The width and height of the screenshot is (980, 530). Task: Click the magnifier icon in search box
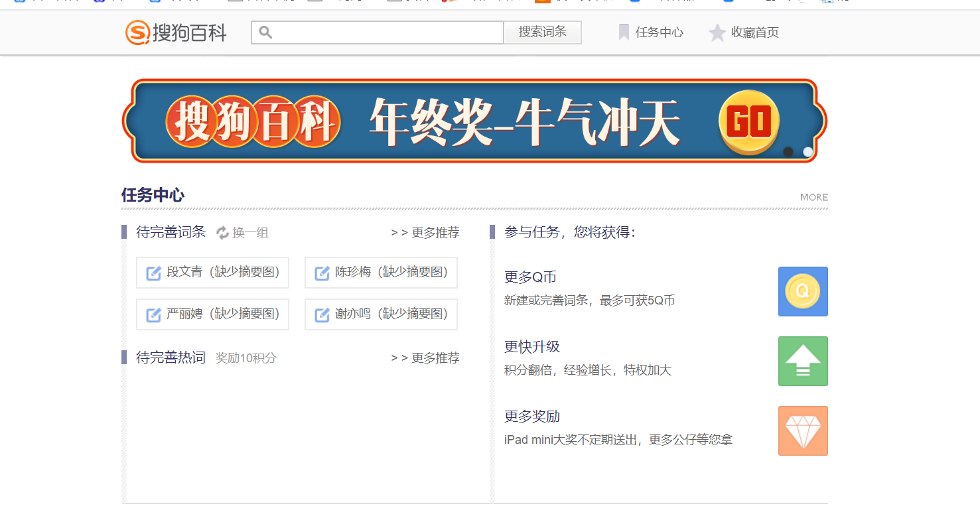click(265, 33)
